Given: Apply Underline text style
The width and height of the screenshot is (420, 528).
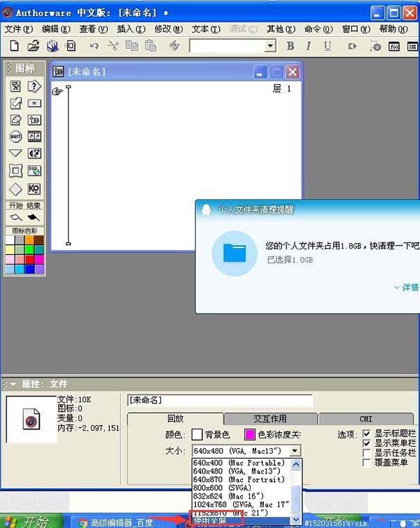Looking at the screenshot, I should click(x=328, y=46).
